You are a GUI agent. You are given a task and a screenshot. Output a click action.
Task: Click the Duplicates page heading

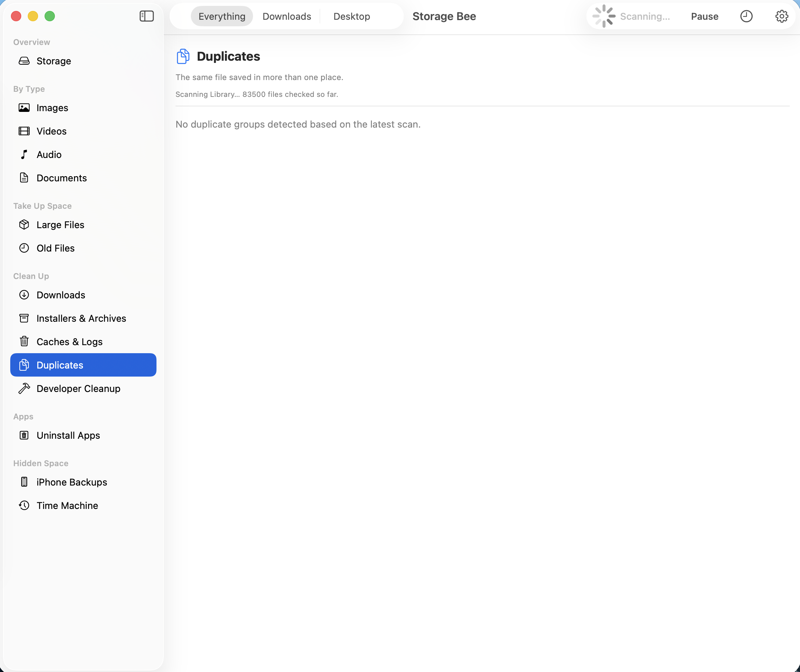coord(228,56)
